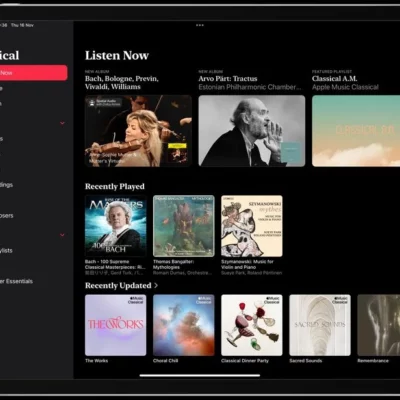Collapse the sidebar section chevron above Recordings
The height and width of the screenshot is (400, 400).
click(62, 123)
